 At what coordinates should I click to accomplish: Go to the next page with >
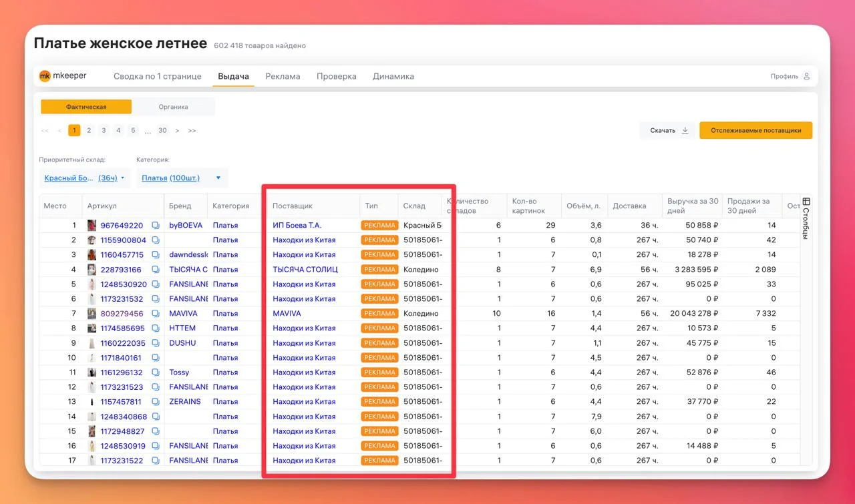[x=177, y=131]
